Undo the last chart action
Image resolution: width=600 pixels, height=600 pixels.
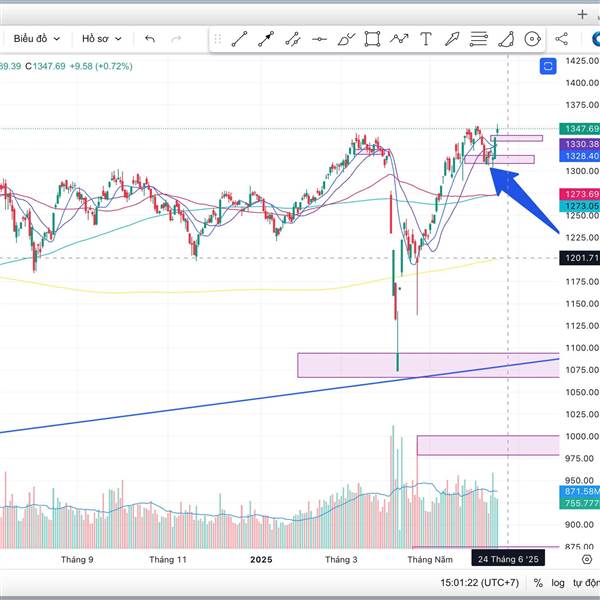(x=150, y=39)
